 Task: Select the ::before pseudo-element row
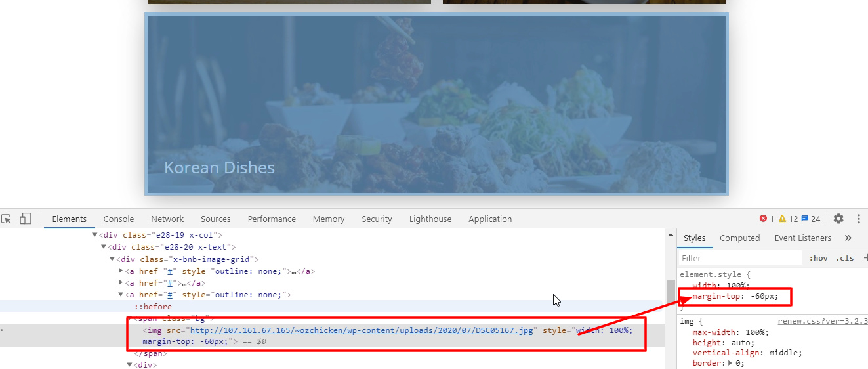tap(333, 307)
